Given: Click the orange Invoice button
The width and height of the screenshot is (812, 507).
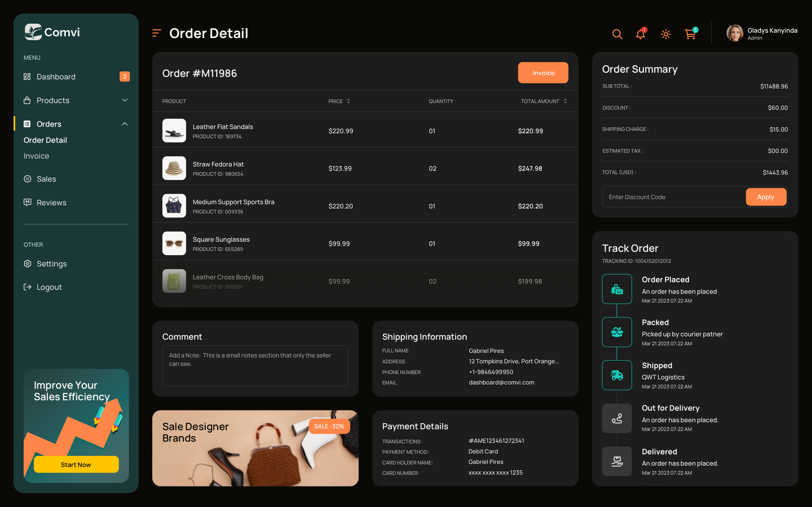Looking at the screenshot, I should point(543,73).
